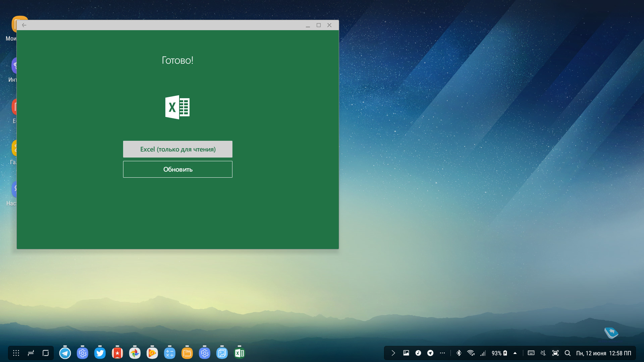The width and height of the screenshot is (644, 362).
Task: Go back using the window's back arrow
Action: [x=24, y=25]
